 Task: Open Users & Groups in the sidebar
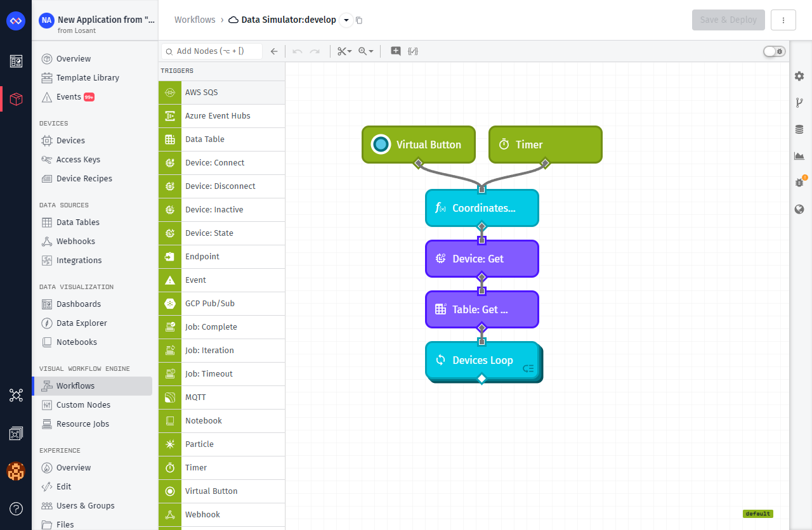(92, 506)
